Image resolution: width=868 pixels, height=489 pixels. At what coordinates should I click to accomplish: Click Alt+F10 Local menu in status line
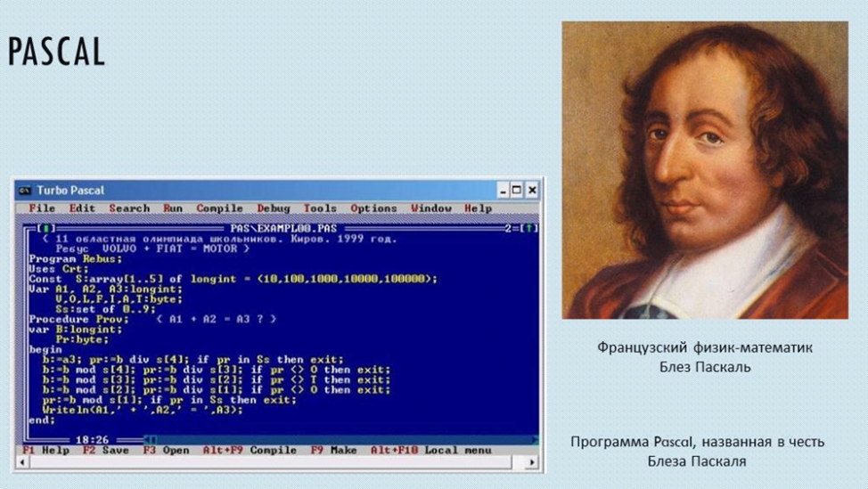point(431,451)
